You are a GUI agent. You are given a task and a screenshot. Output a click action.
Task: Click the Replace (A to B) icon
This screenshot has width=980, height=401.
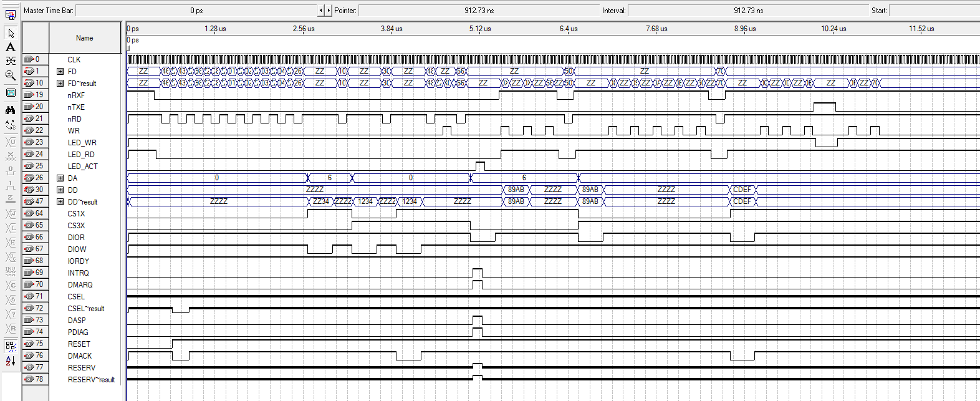click(11, 125)
